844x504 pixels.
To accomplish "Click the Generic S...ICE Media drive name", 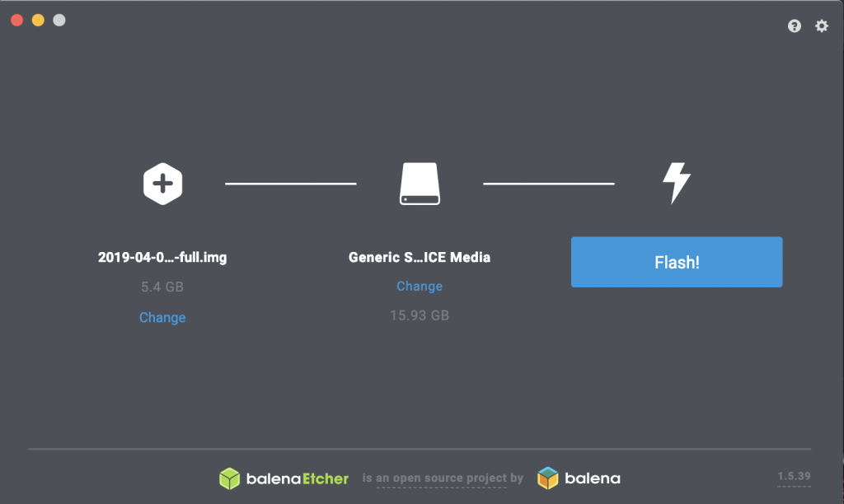I will pos(420,257).
